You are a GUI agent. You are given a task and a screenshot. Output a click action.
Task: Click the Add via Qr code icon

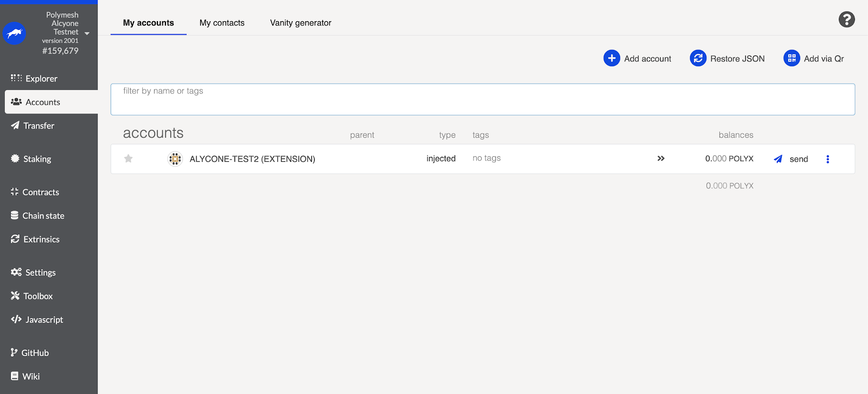coord(792,58)
